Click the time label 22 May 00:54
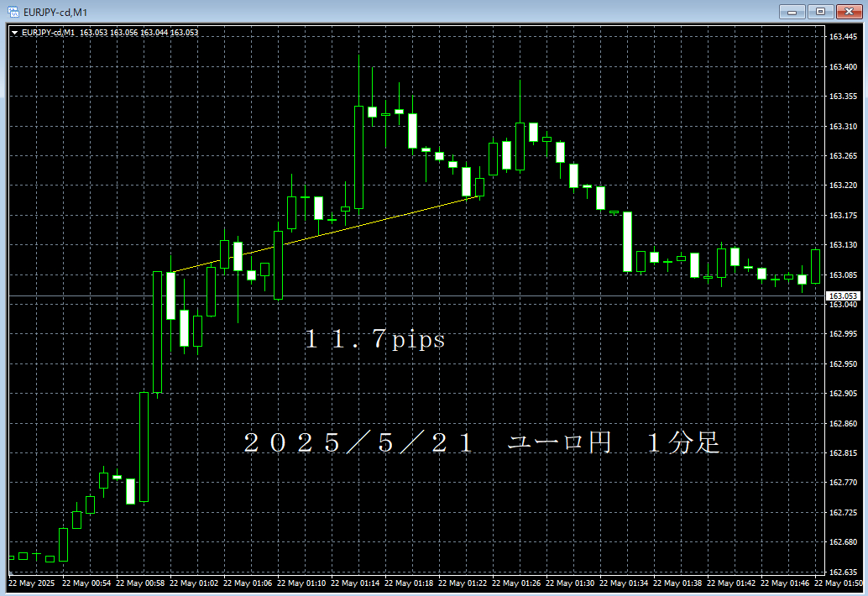This screenshot has height=596, width=868. (88, 584)
